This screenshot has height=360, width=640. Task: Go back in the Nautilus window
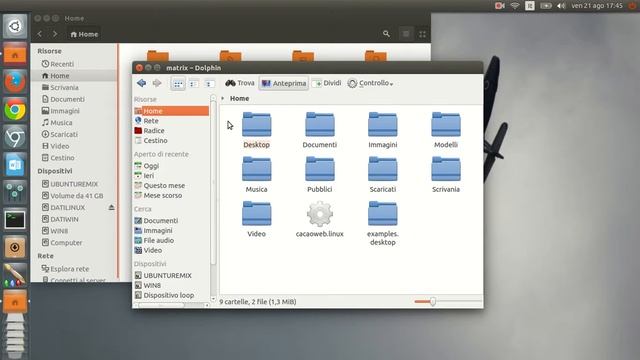[x=40, y=34]
